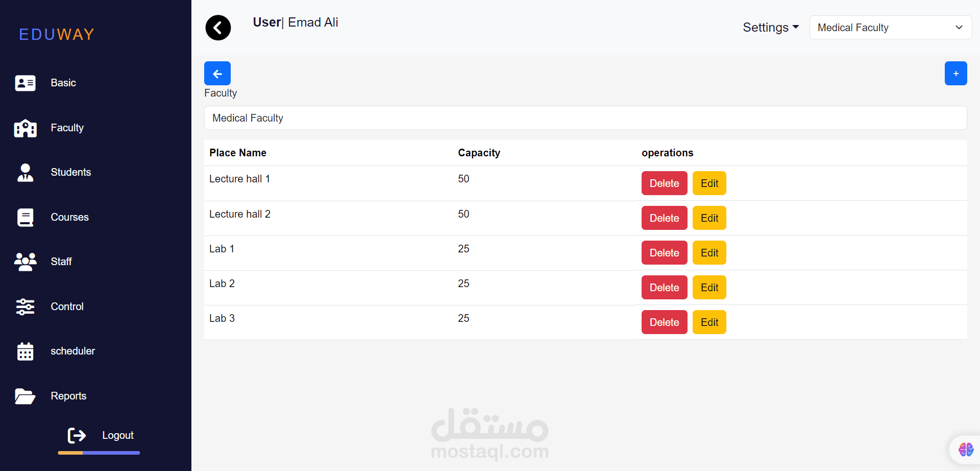980x471 pixels.
Task: Edit the Lab 2 entry
Action: [709, 288]
